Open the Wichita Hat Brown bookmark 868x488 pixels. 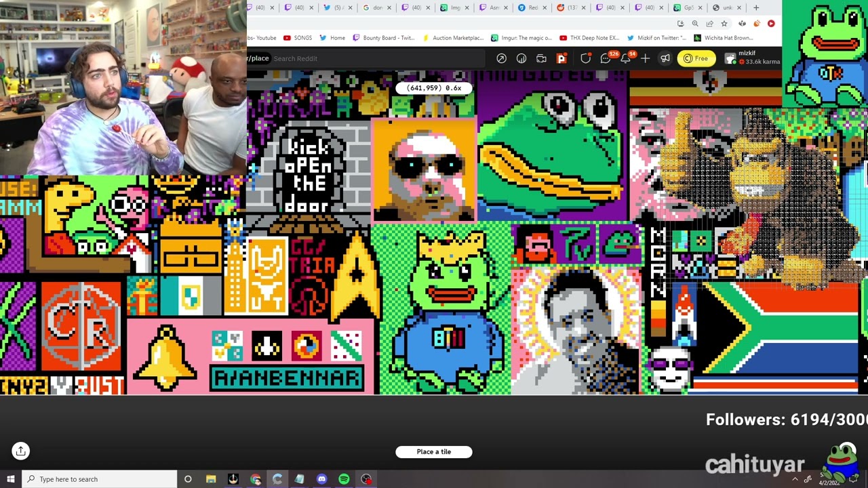point(724,38)
